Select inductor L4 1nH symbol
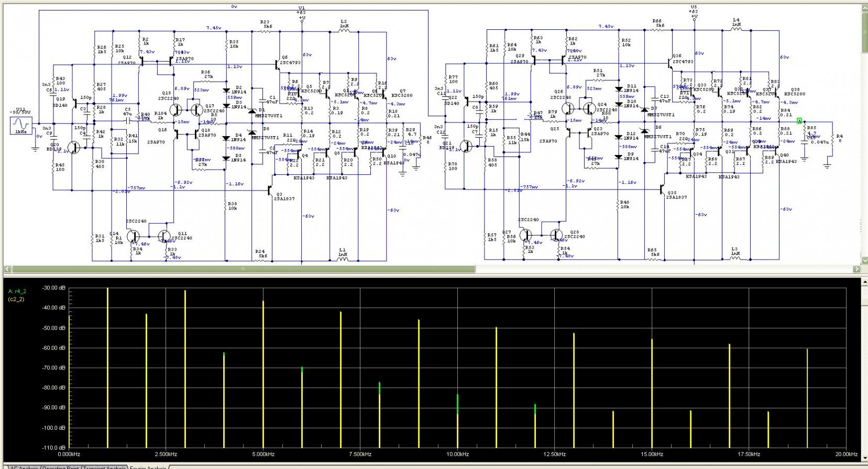This screenshot has width=868, height=469. pos(736,29)
